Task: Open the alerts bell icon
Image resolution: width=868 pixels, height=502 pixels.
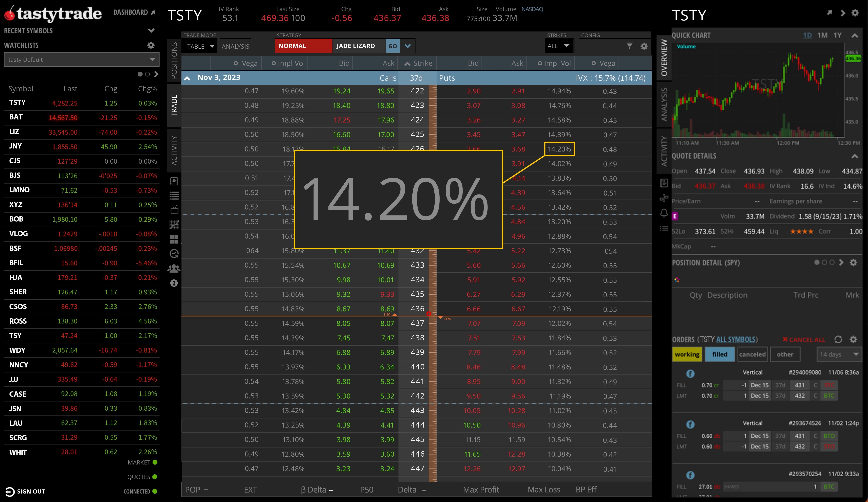Action: (x=664, y=213)
